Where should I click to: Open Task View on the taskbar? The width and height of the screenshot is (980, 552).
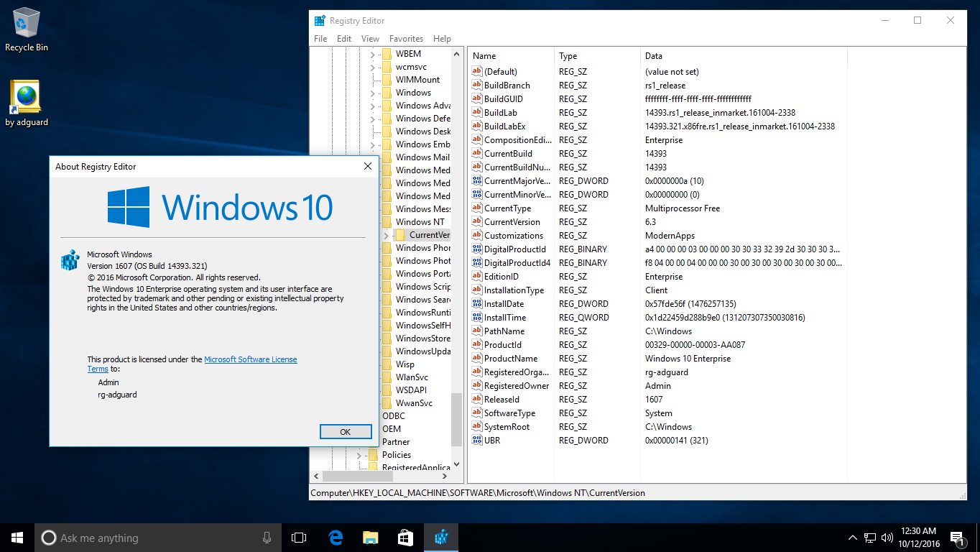(299, 538)
